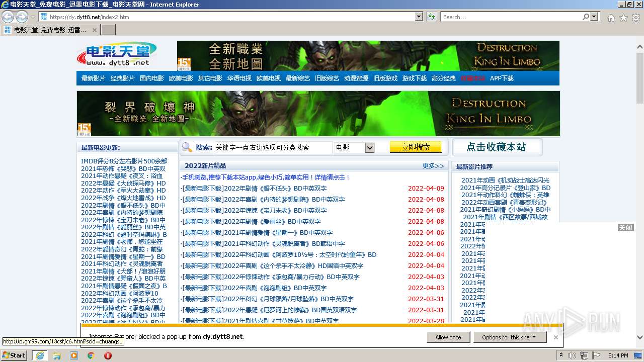Open the IE Home icon
644x362 pixels.
click(x=611, y=18)
